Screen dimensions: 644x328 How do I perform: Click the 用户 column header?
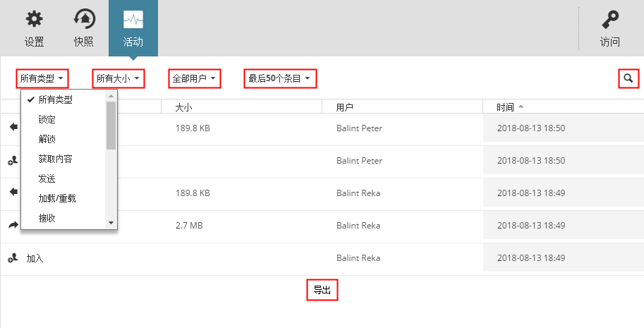(x=345, y=108)
